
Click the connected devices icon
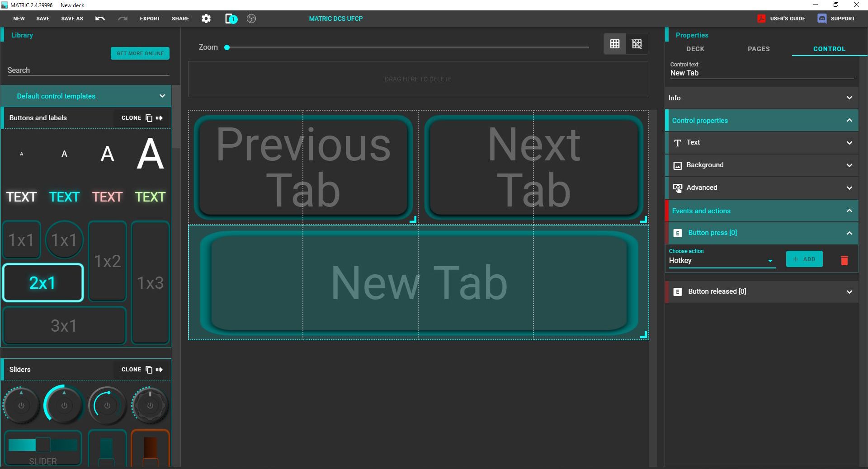(231, 19)
